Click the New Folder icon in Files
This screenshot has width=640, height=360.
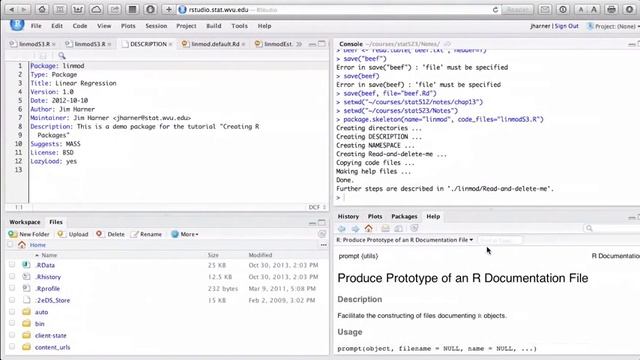13,234
